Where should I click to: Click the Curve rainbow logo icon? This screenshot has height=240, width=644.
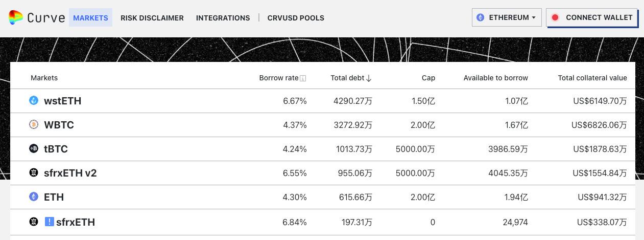[x=16, y=17]
